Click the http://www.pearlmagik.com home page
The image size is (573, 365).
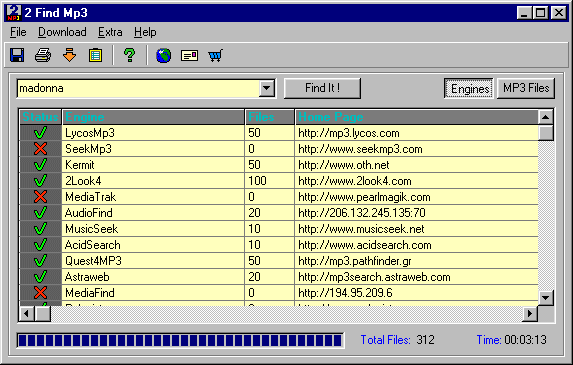pyautogui.click(x=364, y=197)
